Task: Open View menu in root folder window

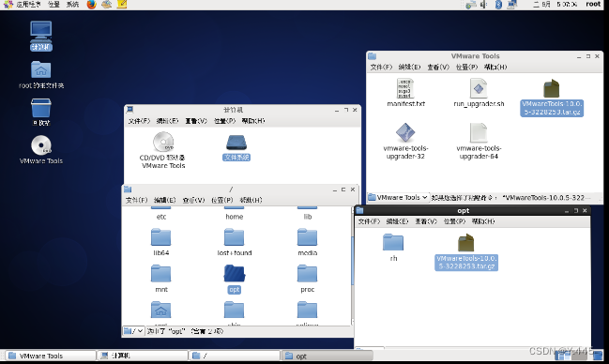Action: click(x=193, y=200)
